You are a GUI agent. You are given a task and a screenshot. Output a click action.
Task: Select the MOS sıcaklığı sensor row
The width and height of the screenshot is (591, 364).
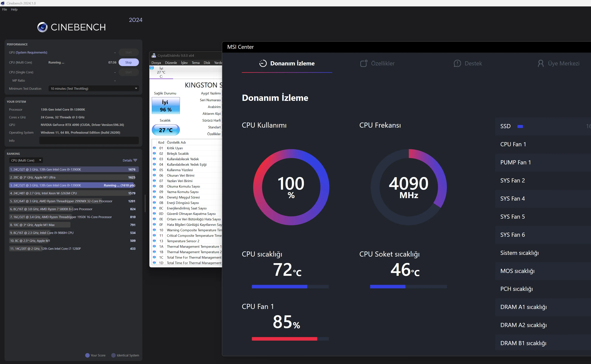pyautogui.click(x=543, y=271)
